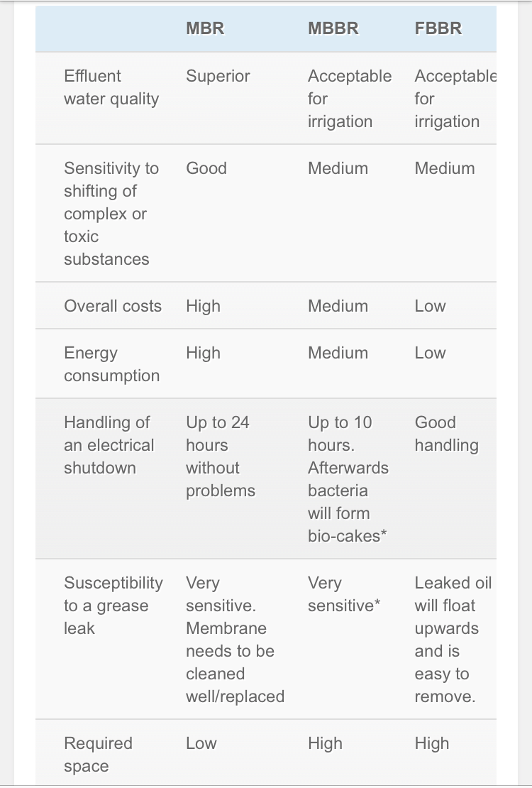Click 'Handling of an electrical shutdown' label

[x=109, y=445]
